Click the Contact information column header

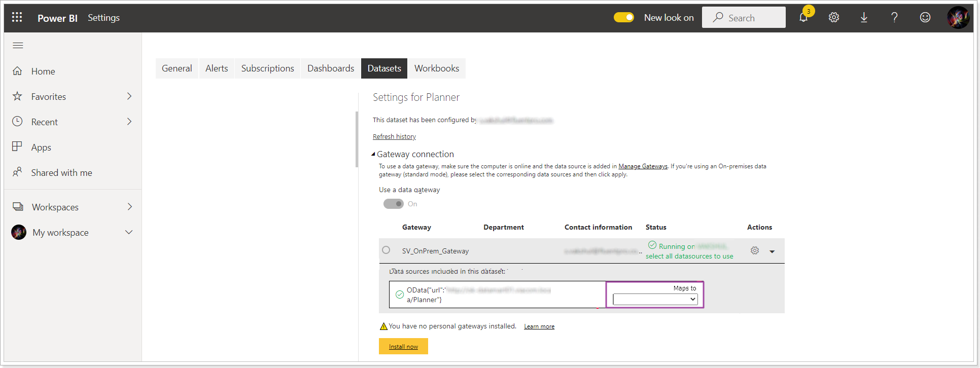point(598,227)
